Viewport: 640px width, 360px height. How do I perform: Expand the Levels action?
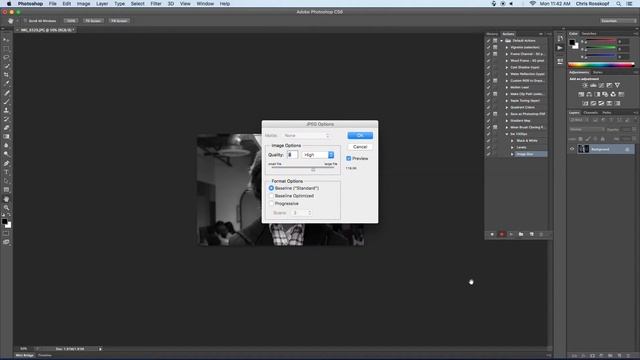[512, 147]
